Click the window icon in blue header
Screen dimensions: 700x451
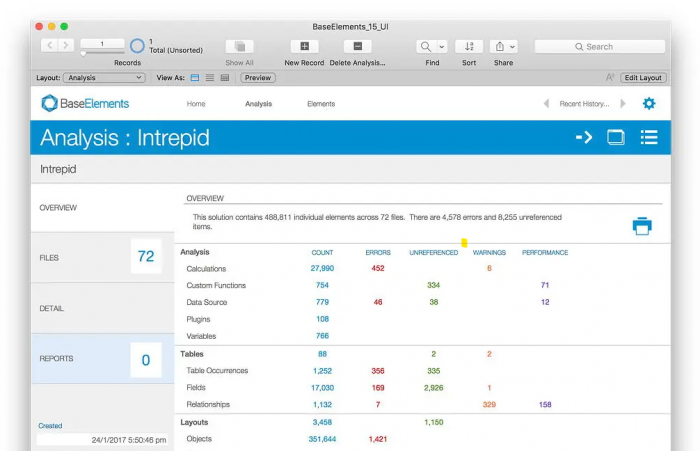tap(616, 137)
